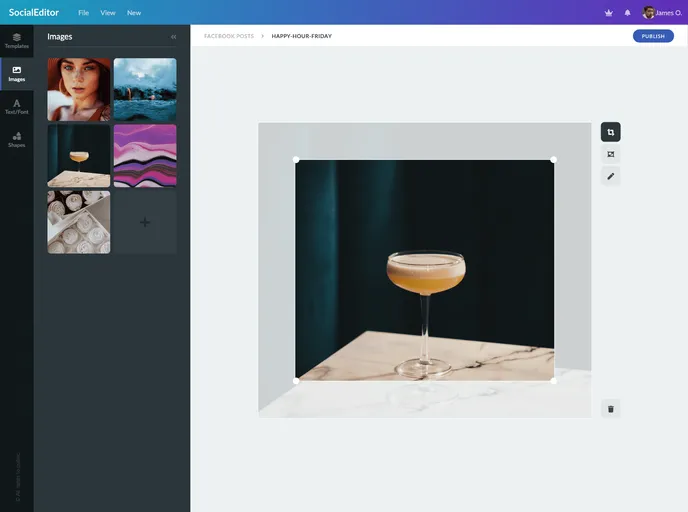Delete image with trash icon
688x512 pixels.
610,408
